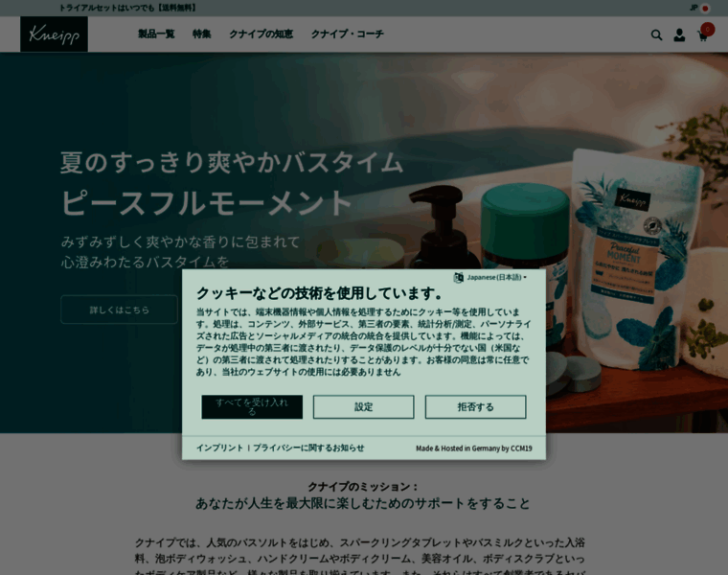
Task: Open the Kneipp logo home link
Action: tap(54, 34)
